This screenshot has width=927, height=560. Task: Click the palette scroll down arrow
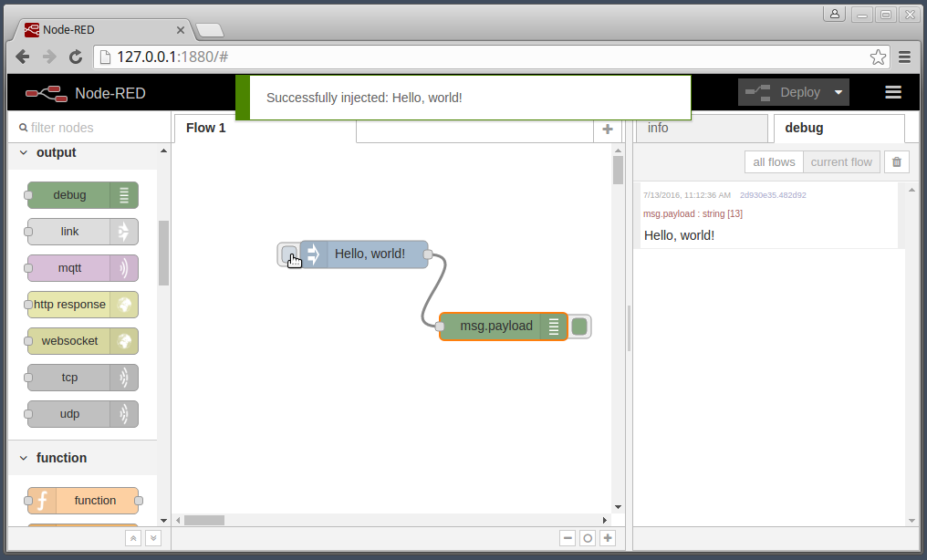pos(163,521)
